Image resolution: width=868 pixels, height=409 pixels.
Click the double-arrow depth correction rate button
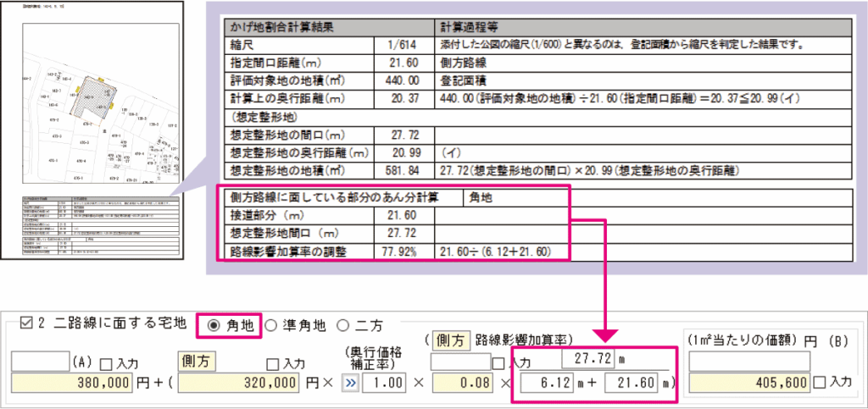347,382
